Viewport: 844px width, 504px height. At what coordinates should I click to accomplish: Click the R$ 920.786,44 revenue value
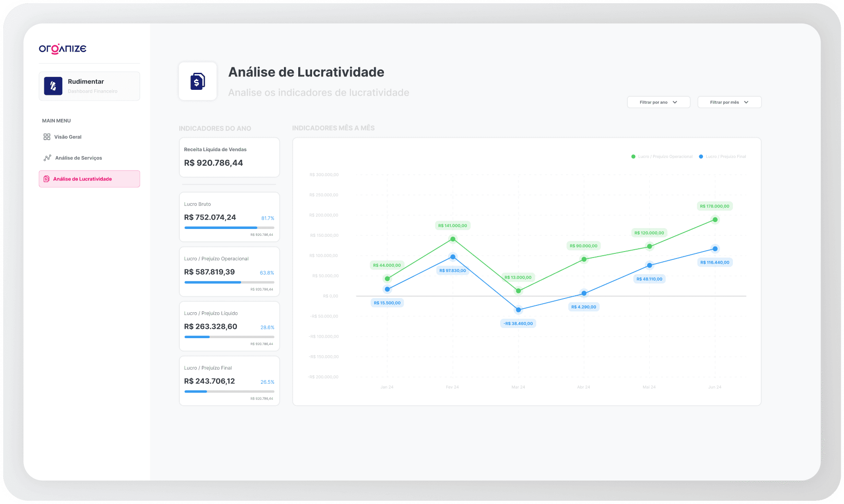[213, 163]
